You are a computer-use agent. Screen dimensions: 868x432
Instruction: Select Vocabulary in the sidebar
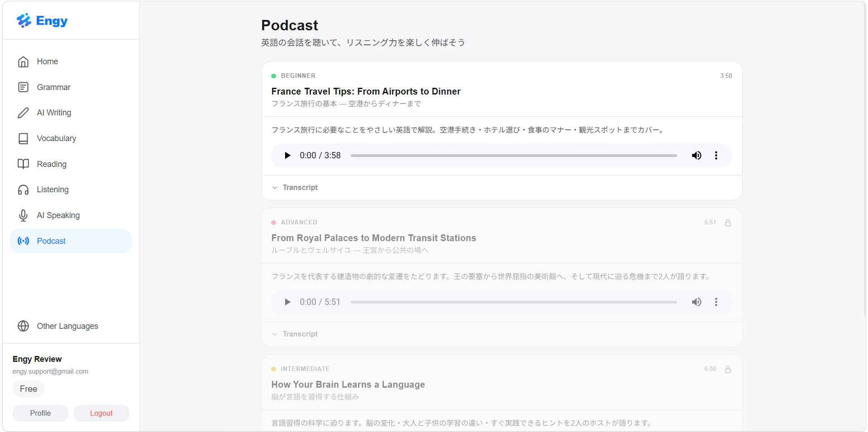point(71,138)
